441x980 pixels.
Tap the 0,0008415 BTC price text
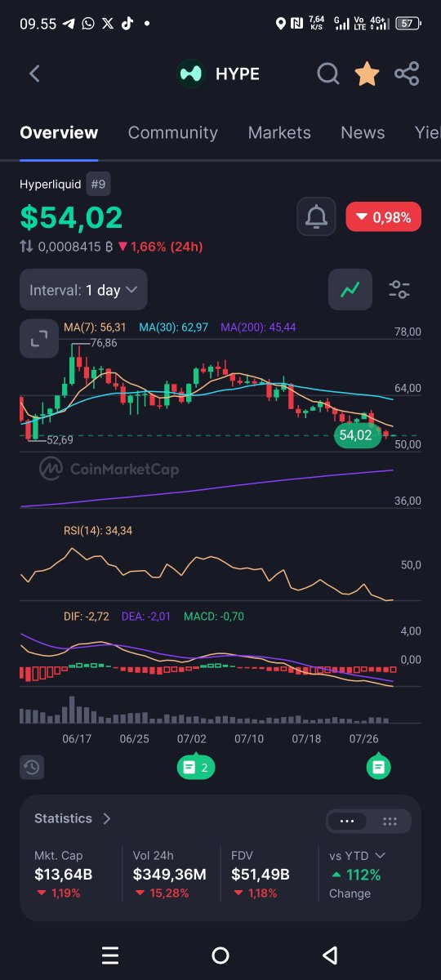click(75, 246)
